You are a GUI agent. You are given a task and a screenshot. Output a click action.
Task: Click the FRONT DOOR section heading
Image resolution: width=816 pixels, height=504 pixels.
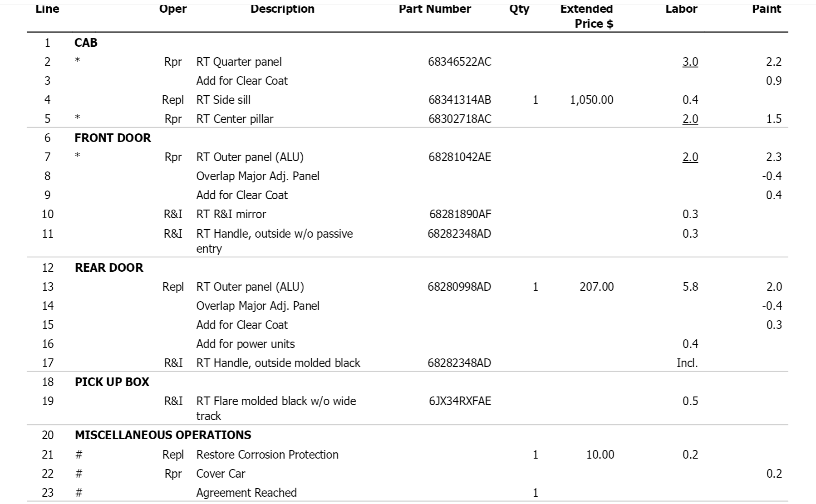click(113, 138)
